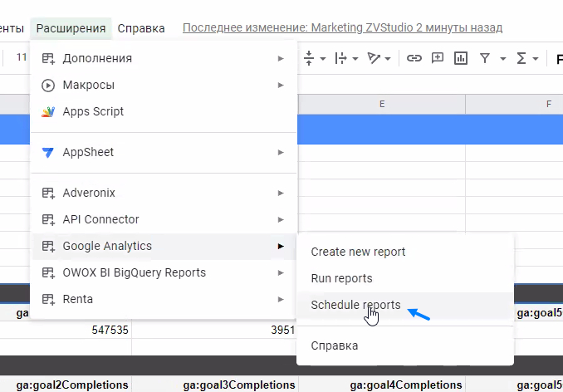The height and width of the screenshot is (392, 563).
Task: Click the text wrapping icon
Action: (x=340, y=58)
